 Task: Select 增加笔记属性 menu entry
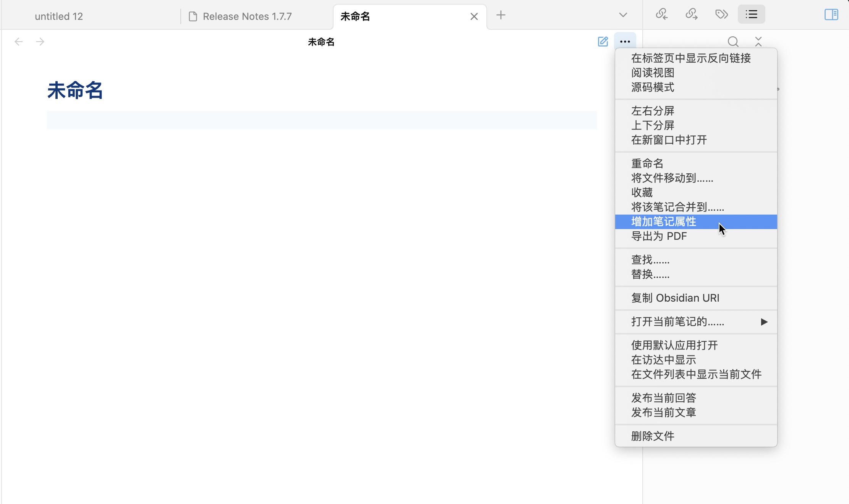click(664, 221)
